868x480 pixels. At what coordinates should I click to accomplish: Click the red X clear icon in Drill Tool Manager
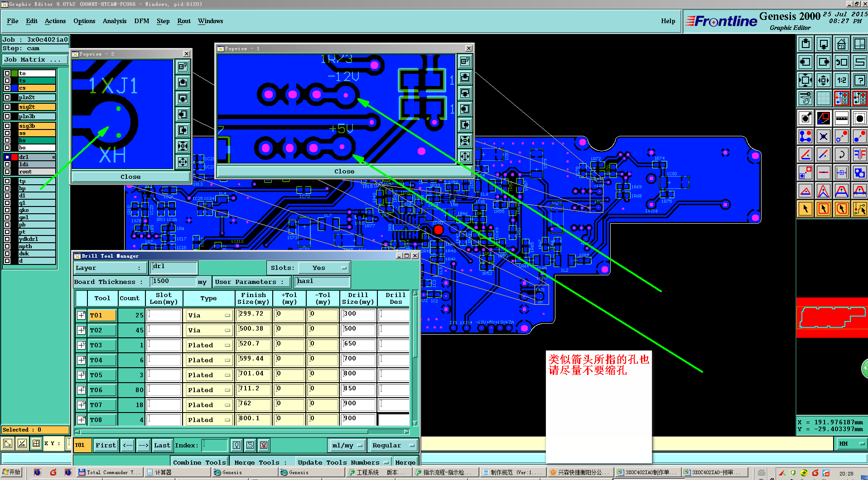[x=264, y=445]
